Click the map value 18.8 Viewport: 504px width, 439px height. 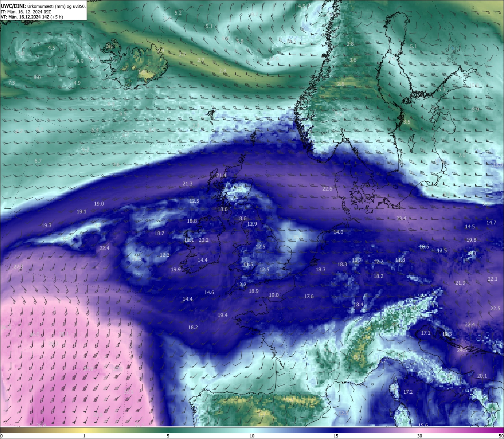(x=192, y=221)
